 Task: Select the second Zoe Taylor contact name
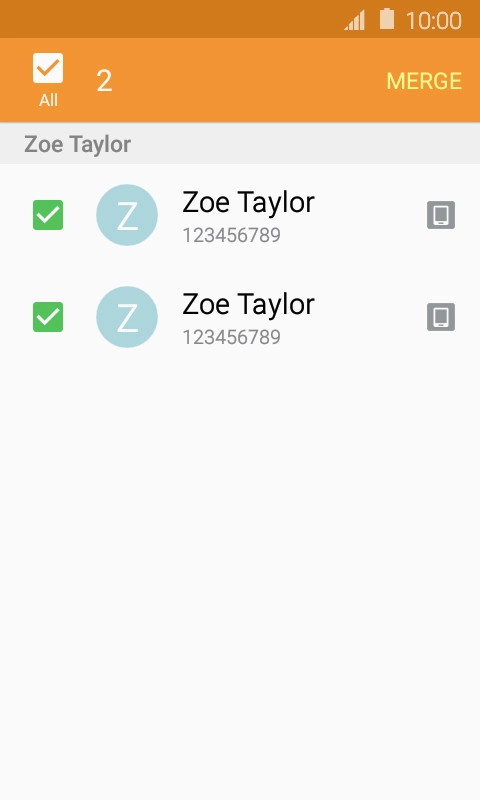pos(248,304)
